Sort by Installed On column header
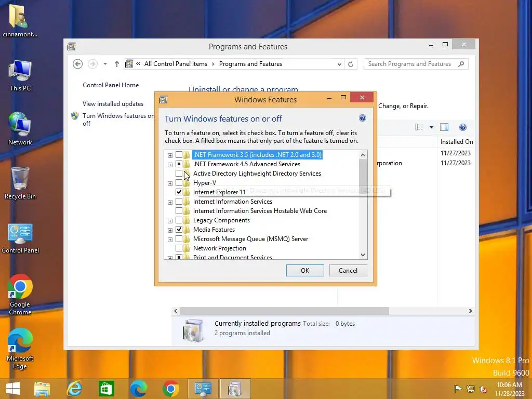The image size is (532, 399). click(456, 142)
